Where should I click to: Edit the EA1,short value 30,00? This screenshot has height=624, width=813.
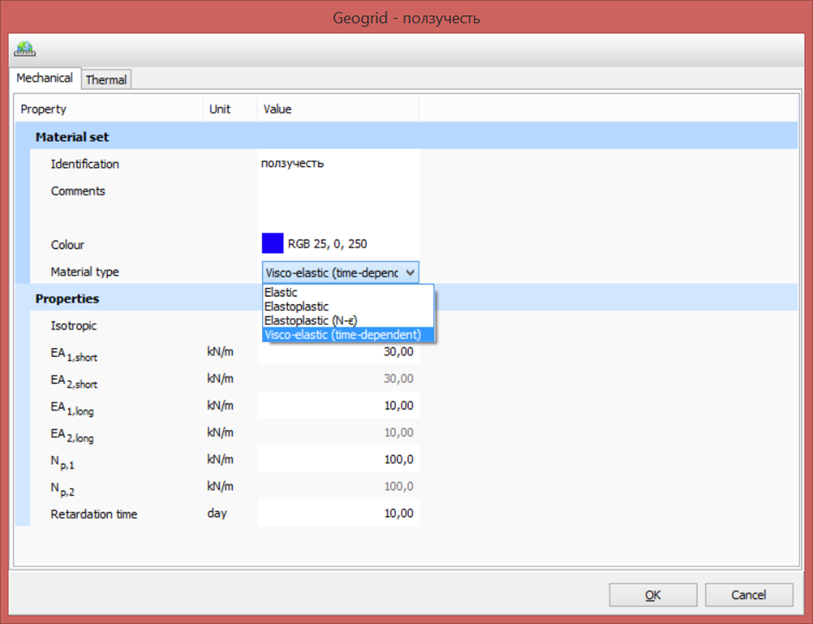(337, 352)
